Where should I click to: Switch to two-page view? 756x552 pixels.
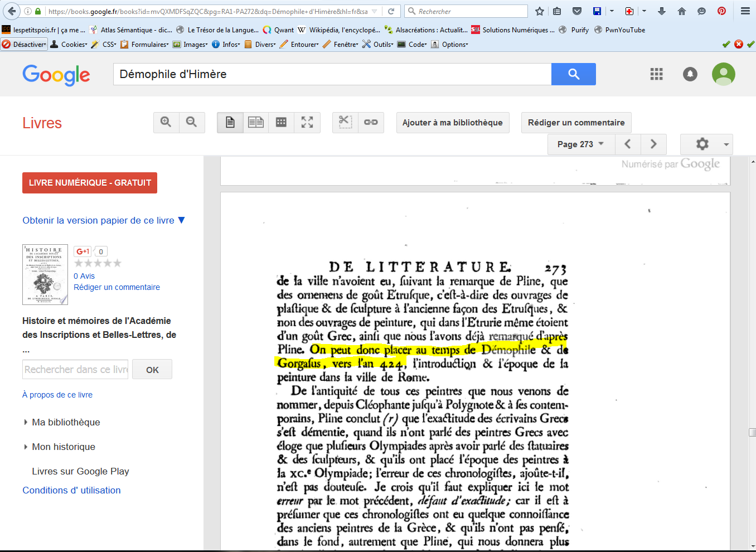click(256, 122)
